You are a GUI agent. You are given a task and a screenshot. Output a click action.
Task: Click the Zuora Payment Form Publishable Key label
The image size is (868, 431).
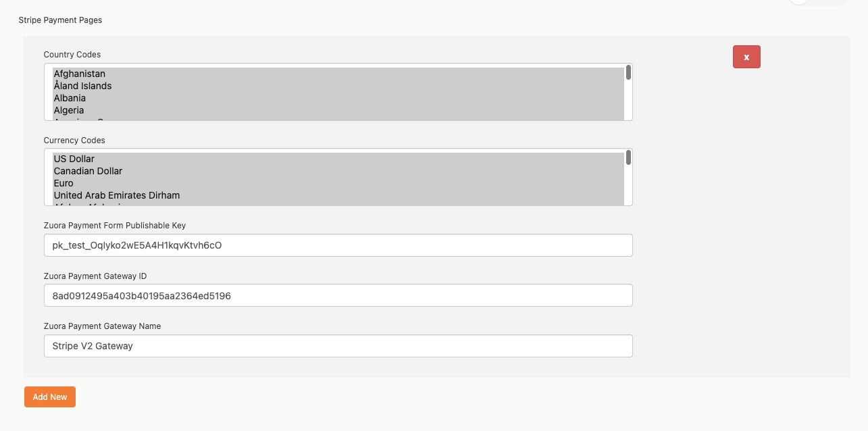click(114, 226)
